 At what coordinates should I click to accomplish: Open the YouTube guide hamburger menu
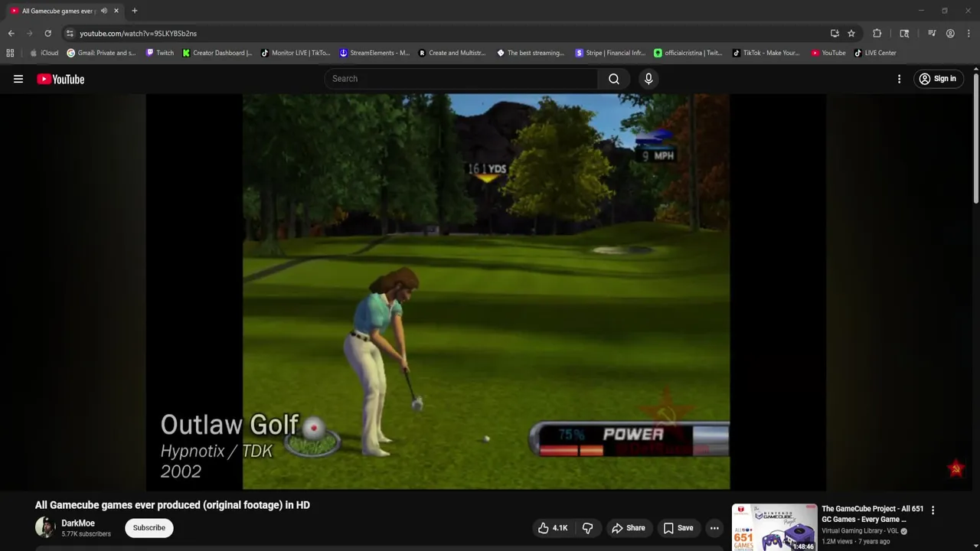(x=18, y=79)
